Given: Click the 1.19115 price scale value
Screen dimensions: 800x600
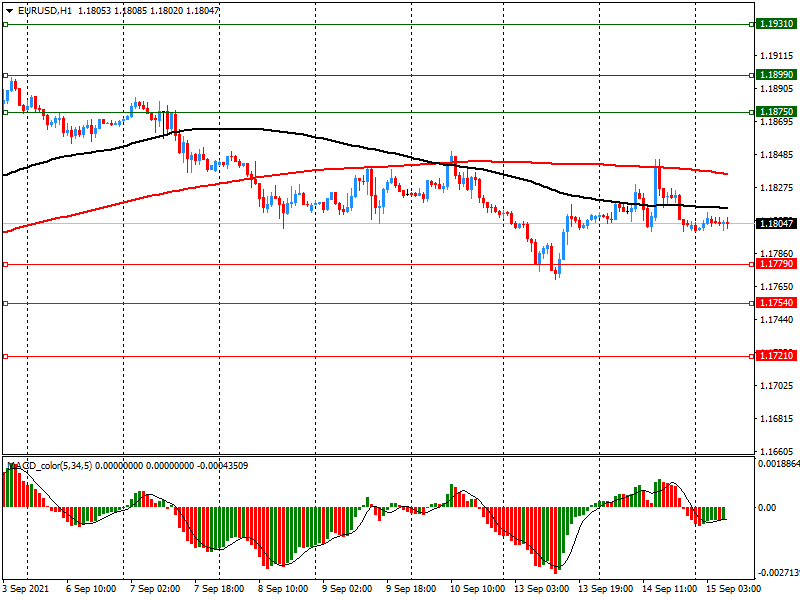Looking at the screenshot, I should 777,56.
